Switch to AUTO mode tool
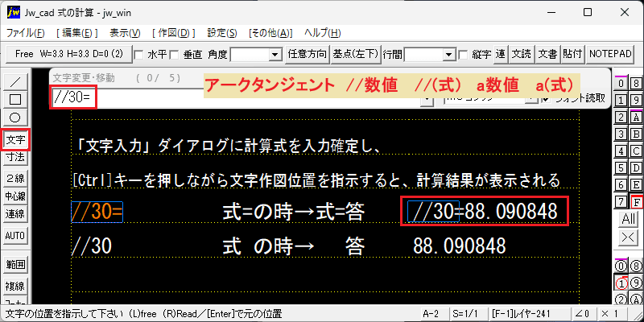 [15, 236]
